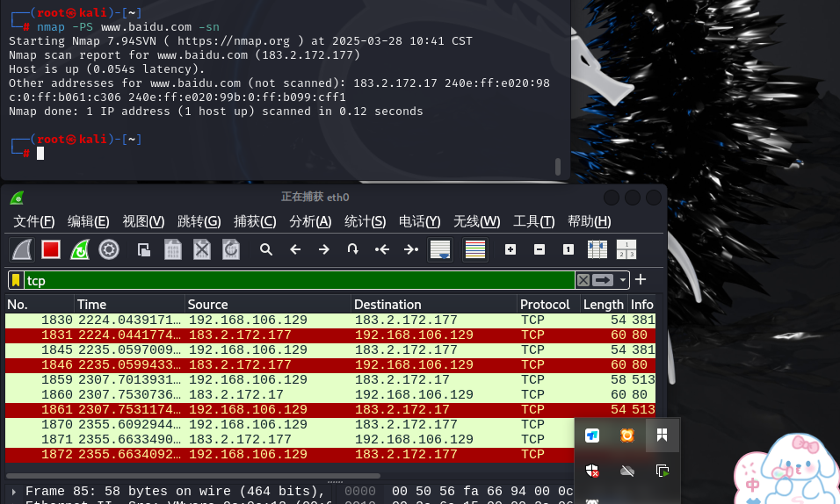This screenshot has height=504, width=840.
Task: Find a packet with magnifier icon
Action: (266, 249)
